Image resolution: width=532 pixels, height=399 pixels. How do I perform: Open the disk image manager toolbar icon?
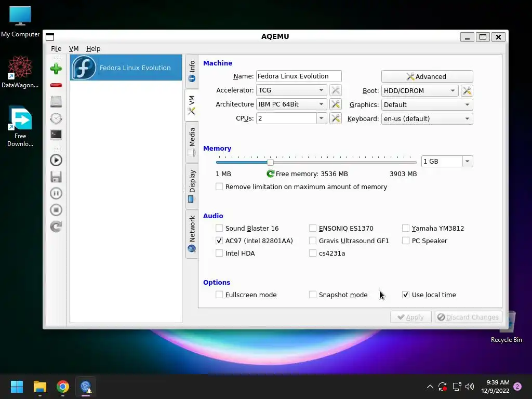pyautogui.click(x=56, y=101)
